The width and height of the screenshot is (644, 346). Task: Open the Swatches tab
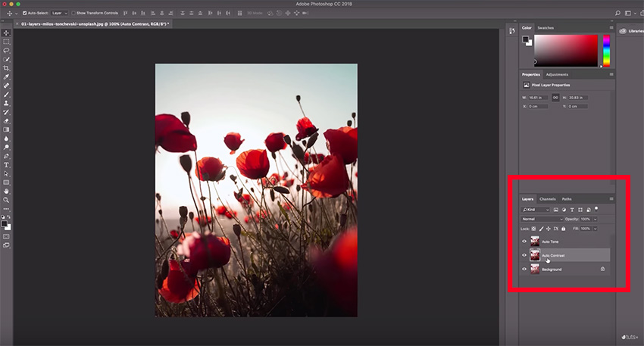(x=546, y=28)
